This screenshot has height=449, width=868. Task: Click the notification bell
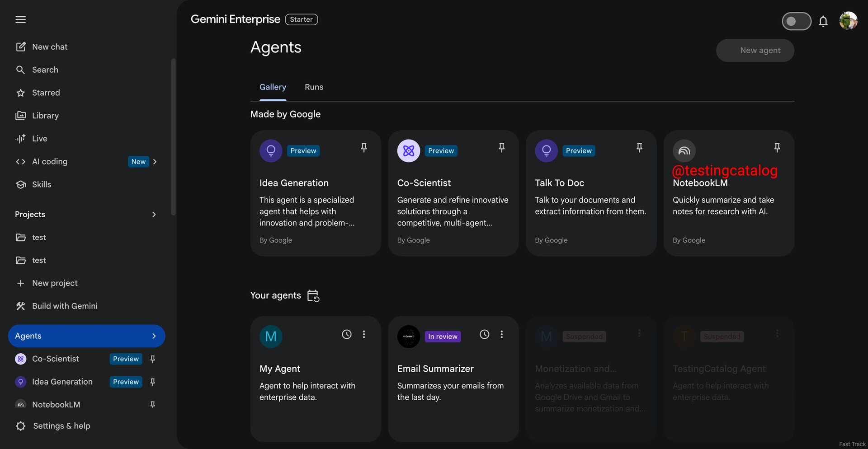(823, 21)
